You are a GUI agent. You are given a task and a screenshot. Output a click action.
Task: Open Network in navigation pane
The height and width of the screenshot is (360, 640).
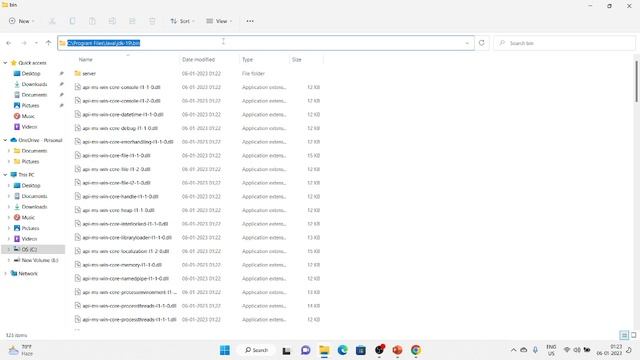tap(28, 273)
